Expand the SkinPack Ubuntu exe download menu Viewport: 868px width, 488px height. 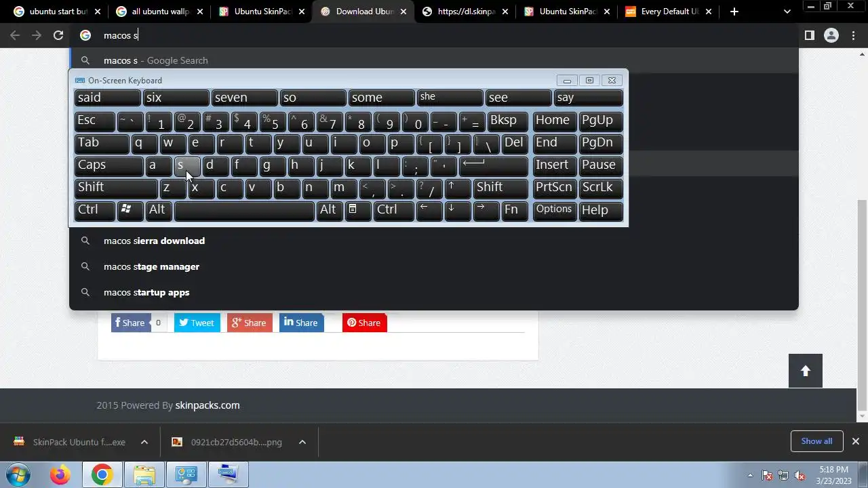click(144, 442)
